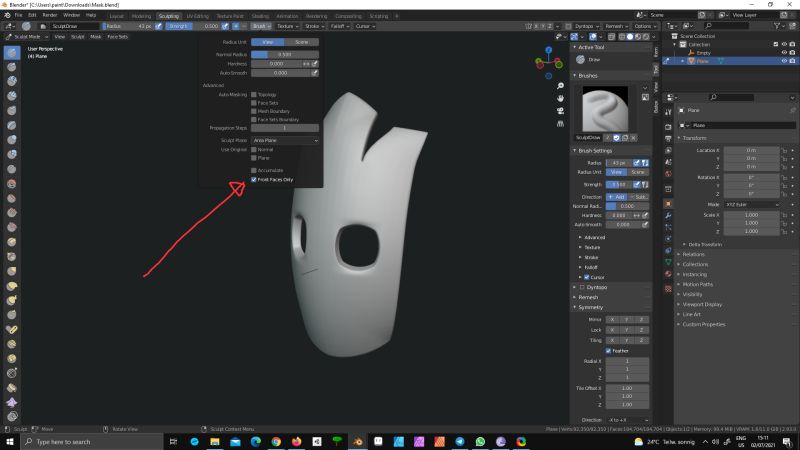Viewport: 800px width, 450px height.
Task: Expand the Remesh panel
Action: click(x=586, y=297)
